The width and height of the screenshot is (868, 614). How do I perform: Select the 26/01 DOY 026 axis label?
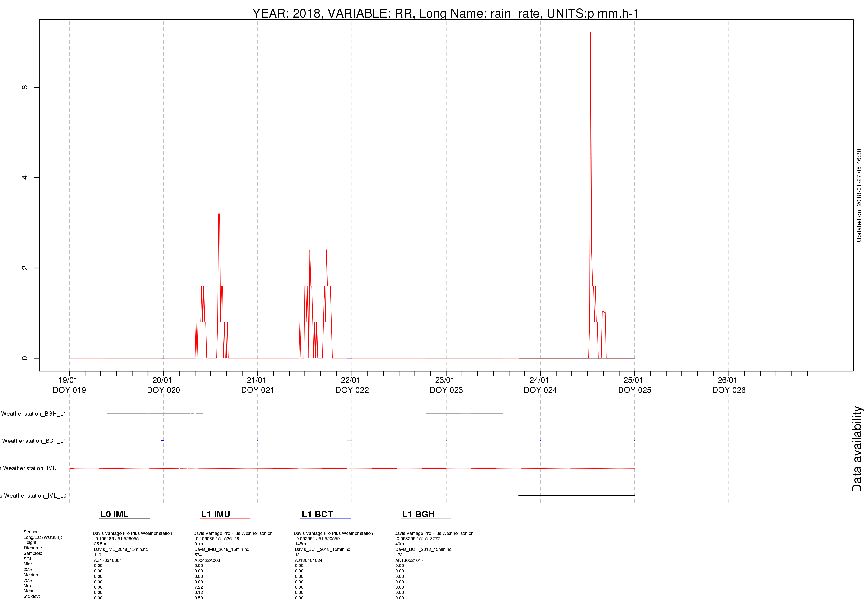(x=729, y=385)
